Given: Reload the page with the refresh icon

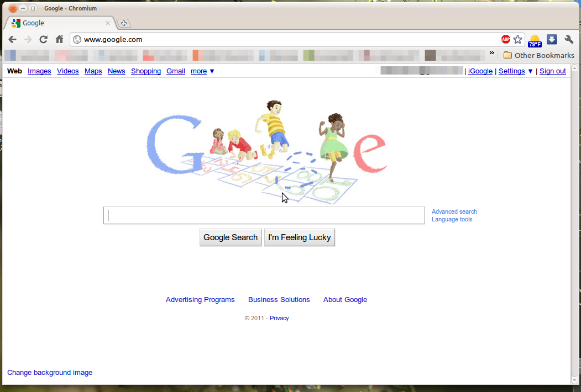Looking at the screenshot, I should 43,39.
